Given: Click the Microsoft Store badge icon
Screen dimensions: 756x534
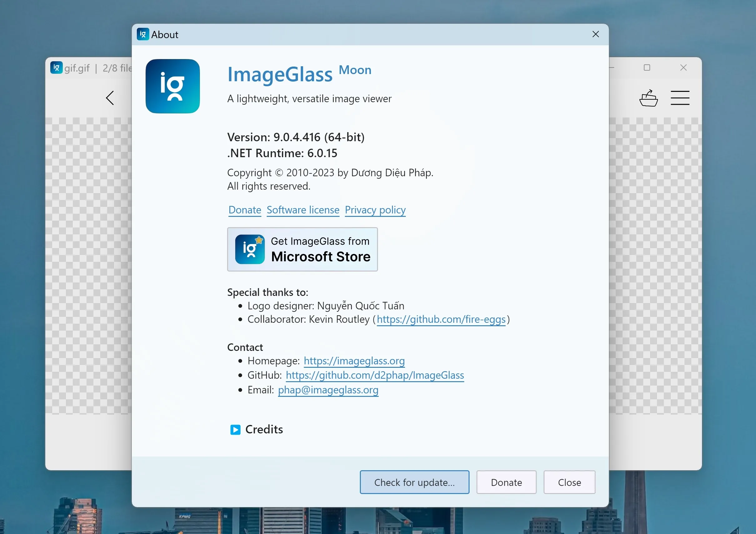Looking at the screenshot, I should coord(250,249).
